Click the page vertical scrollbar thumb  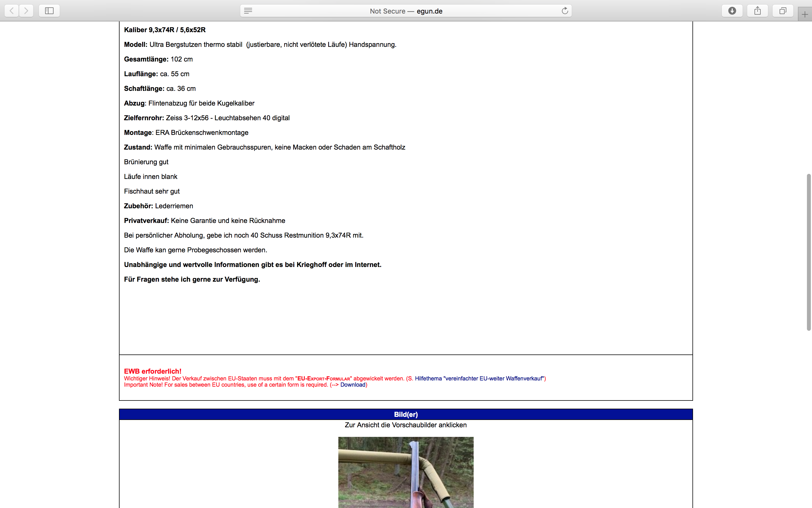tap(809, 252)
